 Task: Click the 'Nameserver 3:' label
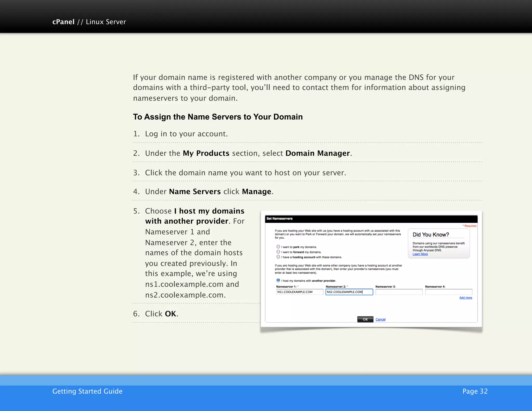pos(385,287)
